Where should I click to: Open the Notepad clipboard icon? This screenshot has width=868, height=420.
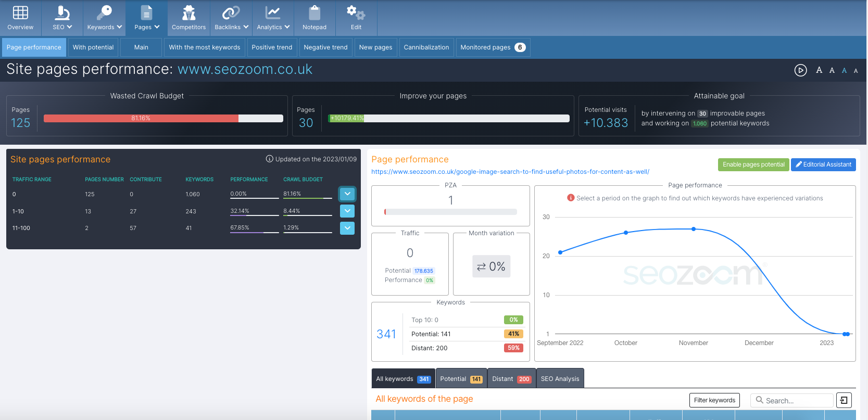(315, 18)
